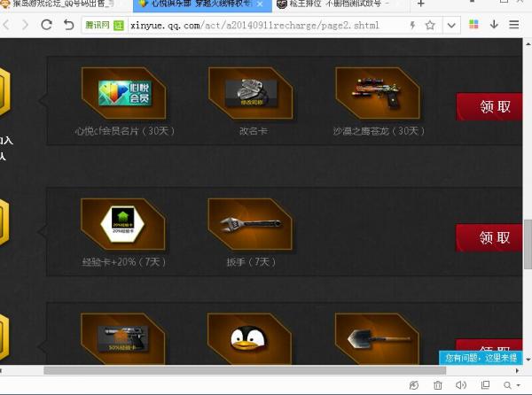Reload the page with the refresh icon
Screen dimensions: 532x395
tap(46, 25)
